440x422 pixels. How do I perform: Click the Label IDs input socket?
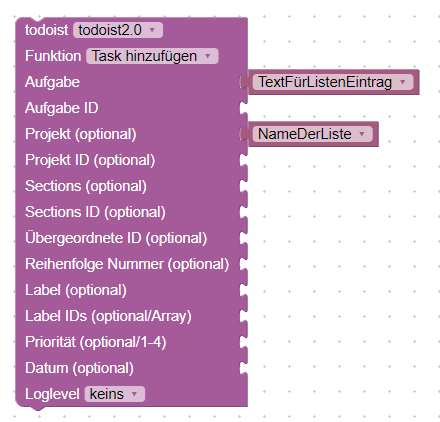click(244, 316)
